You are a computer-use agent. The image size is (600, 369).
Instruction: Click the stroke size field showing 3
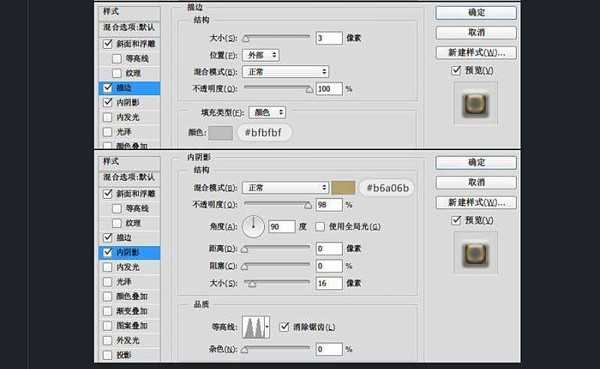point(329,38)
